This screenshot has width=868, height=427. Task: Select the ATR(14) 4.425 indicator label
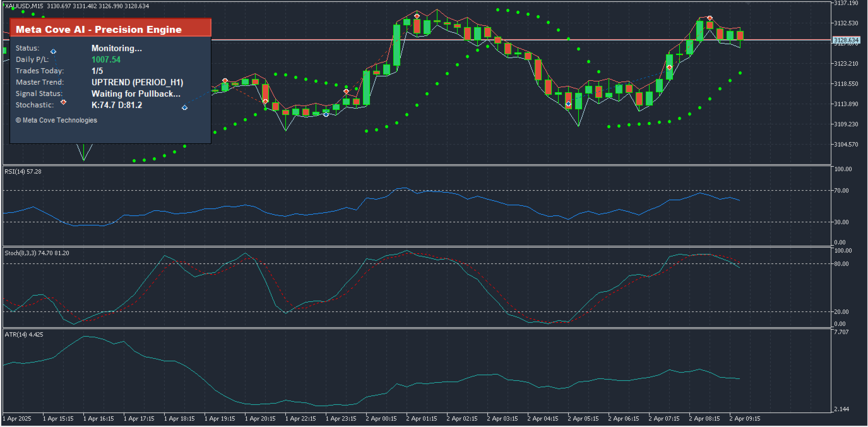(x=23, y=334)
